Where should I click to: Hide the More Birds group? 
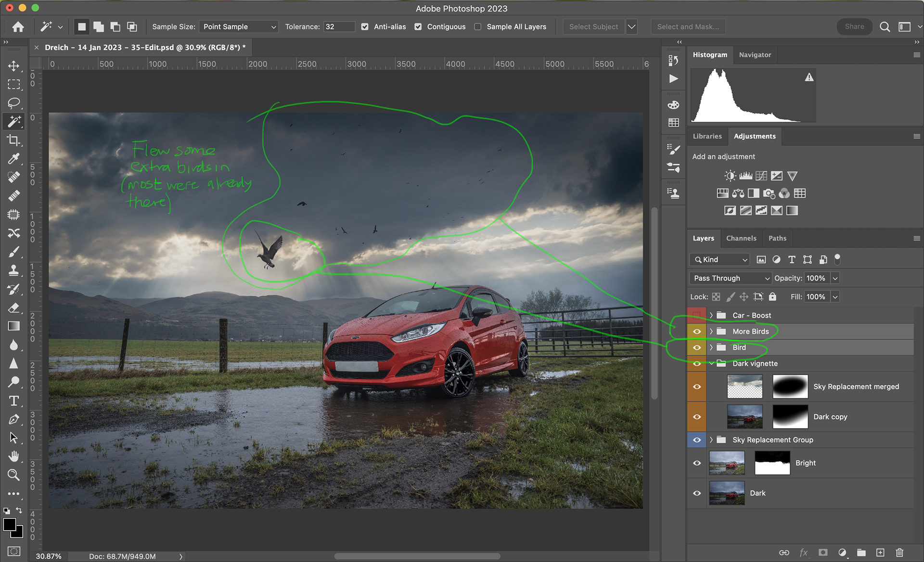696,332
